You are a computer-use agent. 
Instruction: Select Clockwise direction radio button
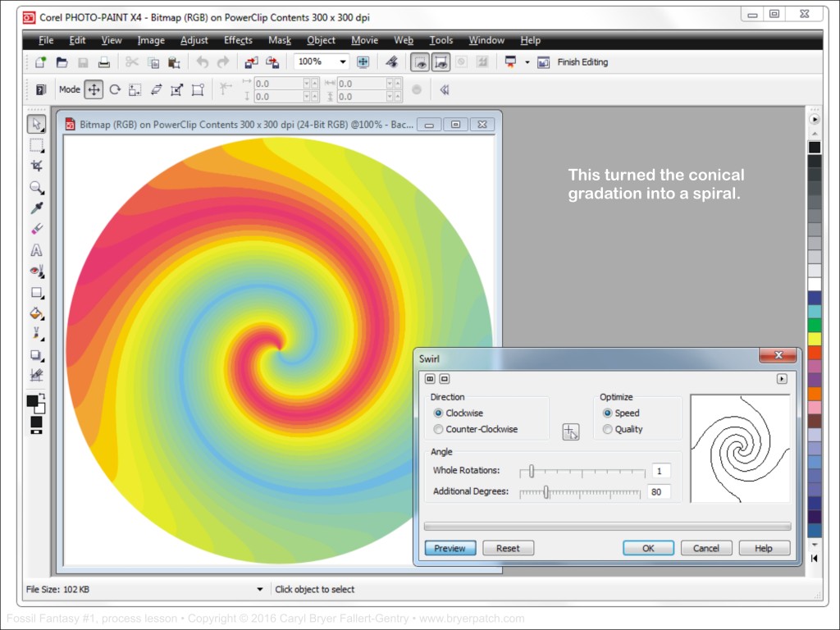(x=439, y=413)
